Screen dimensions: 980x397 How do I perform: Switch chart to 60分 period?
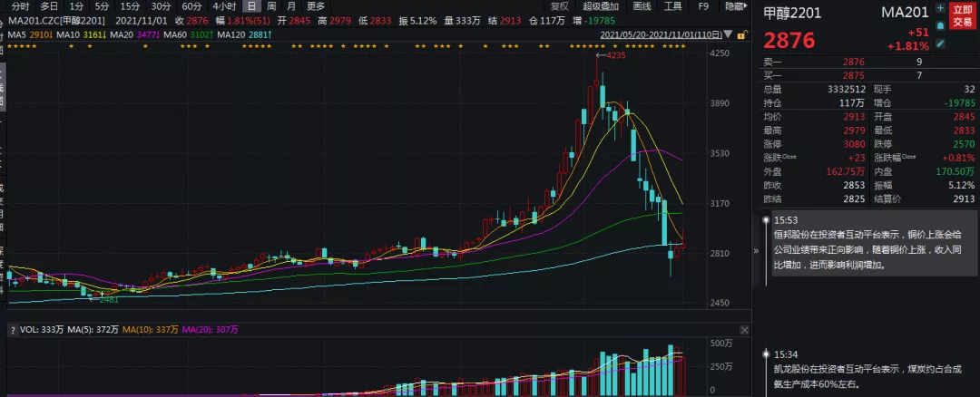tap(191, 7)
